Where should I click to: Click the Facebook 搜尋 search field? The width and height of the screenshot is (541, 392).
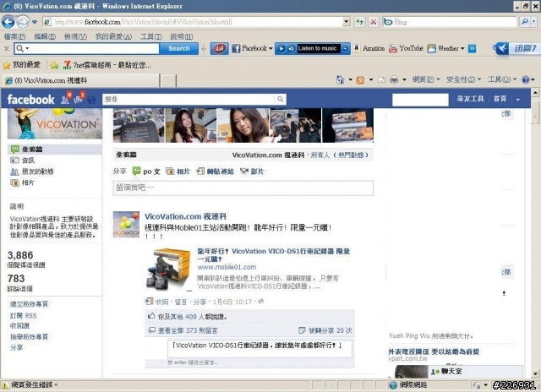[189, 100]
